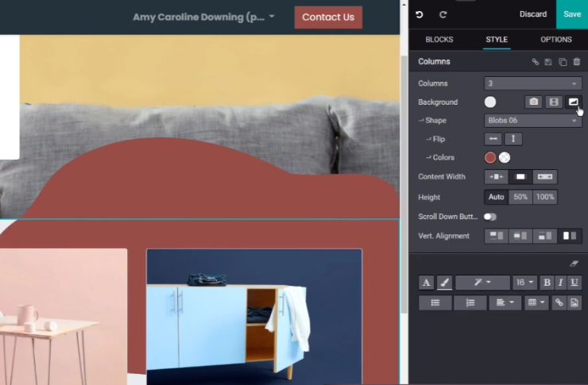
Task: Toggle the background shape option
Action: (x=574, y=102)
